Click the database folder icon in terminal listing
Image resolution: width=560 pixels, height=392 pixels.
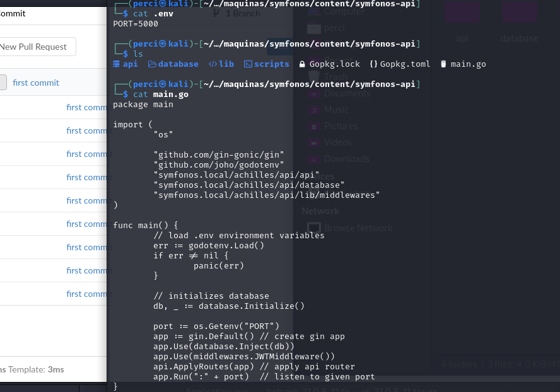click(x=153, y=64)
